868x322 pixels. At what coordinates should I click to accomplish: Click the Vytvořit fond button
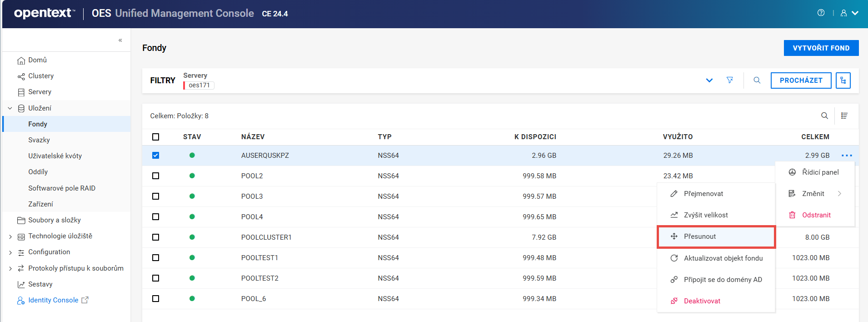click(x=821, y=48)
